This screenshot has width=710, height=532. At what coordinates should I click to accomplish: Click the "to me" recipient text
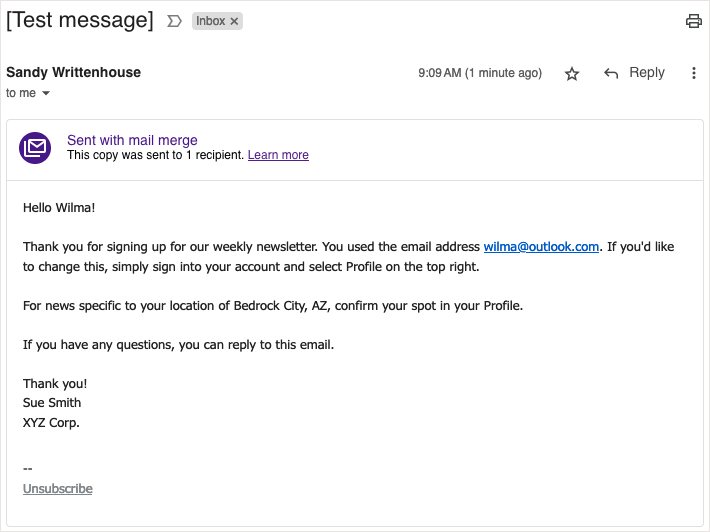21,93
